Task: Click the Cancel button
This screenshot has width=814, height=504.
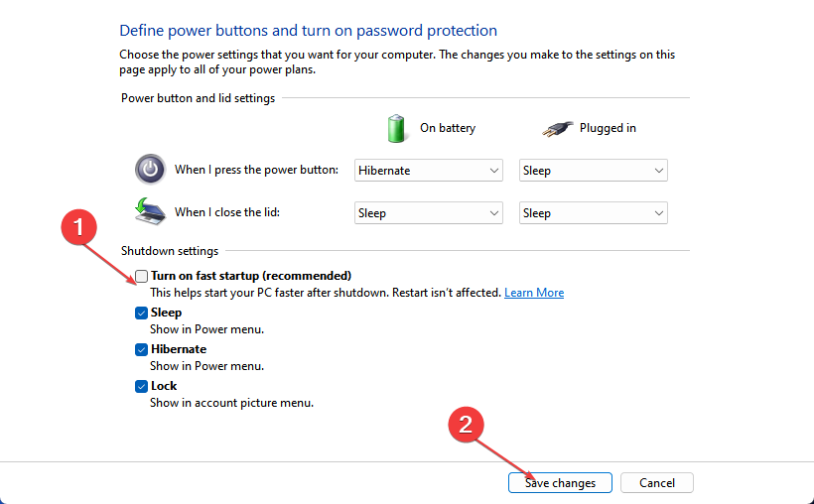Action: tap(657, 483)
